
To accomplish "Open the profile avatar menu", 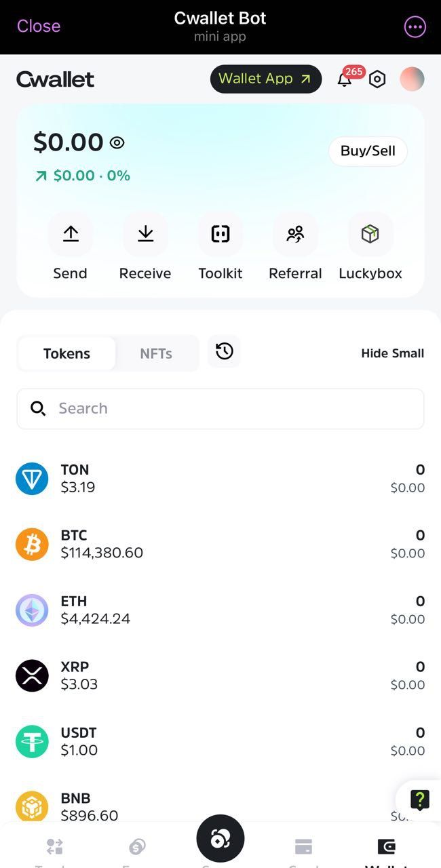I will (x=412, y=79).
